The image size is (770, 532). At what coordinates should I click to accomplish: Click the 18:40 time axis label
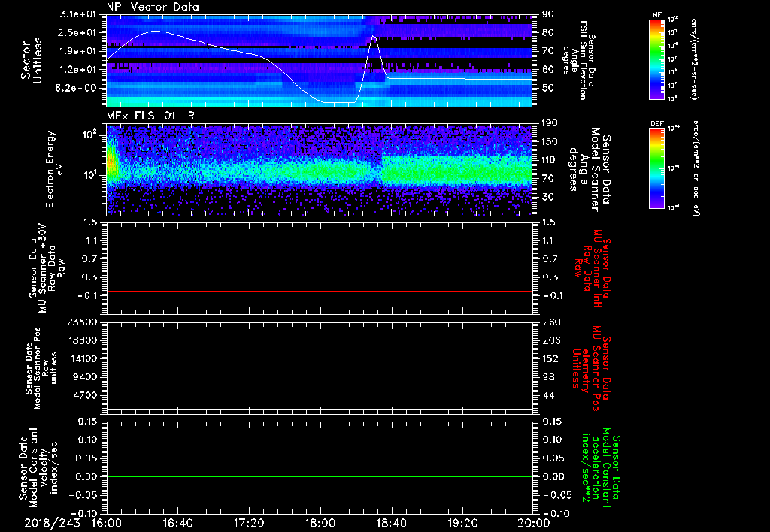click(x=391, y=523)
